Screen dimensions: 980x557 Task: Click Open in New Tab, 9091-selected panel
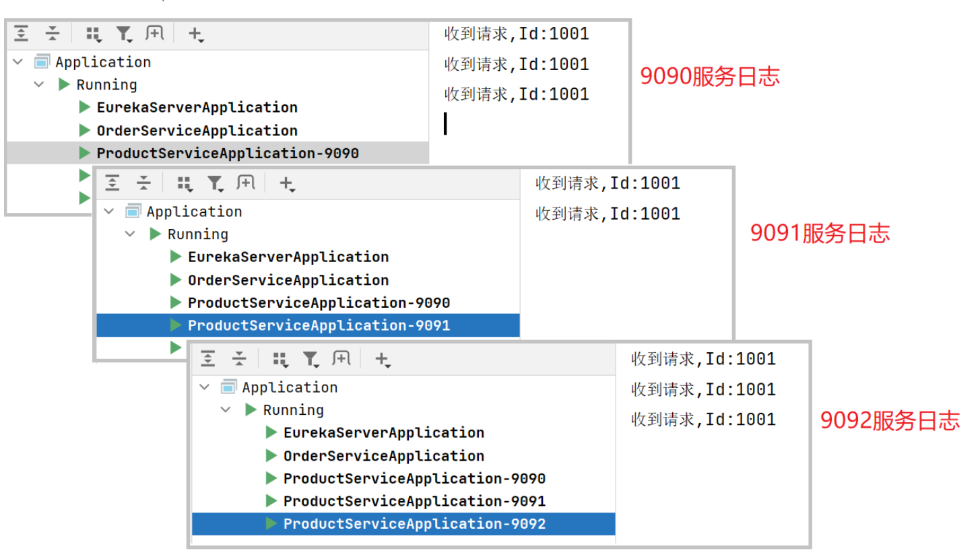pos(245,183)
